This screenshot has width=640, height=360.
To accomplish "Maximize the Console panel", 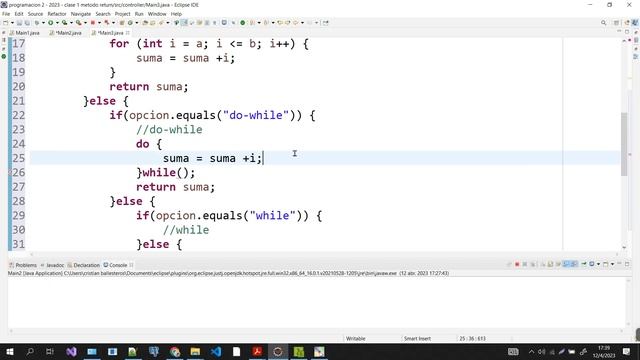I will coord(627,264).
